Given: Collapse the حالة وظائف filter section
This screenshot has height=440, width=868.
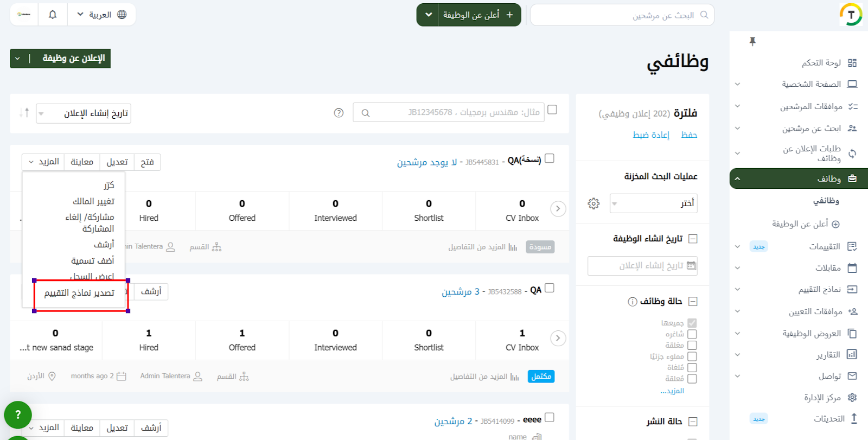Looking at the screenshot, I should tap(692, 302).
